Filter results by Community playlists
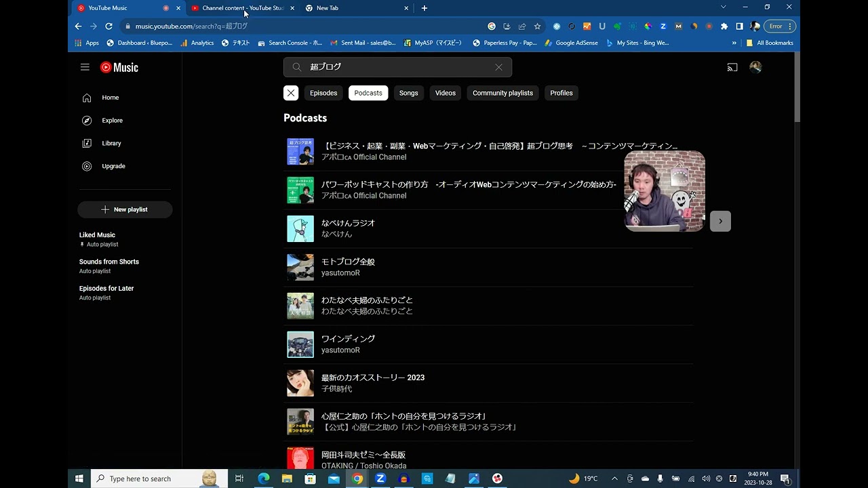The height and width of the screenshot is (488, 868). pyautogui.click(x=502, y=93)
